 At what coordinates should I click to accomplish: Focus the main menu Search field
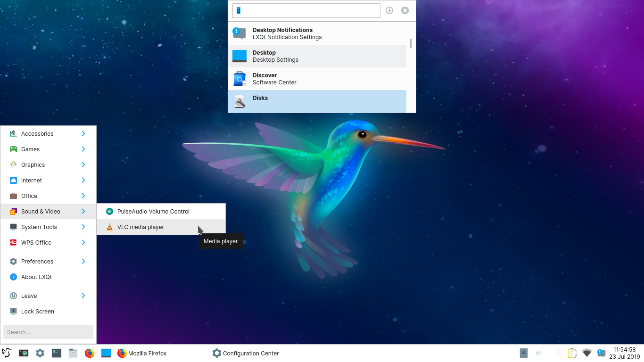(x=48, y=332)
